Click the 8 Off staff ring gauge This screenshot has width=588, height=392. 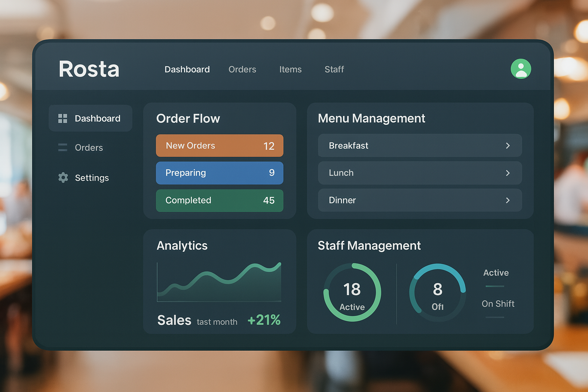pyautogui.click(x=438, y=293)
